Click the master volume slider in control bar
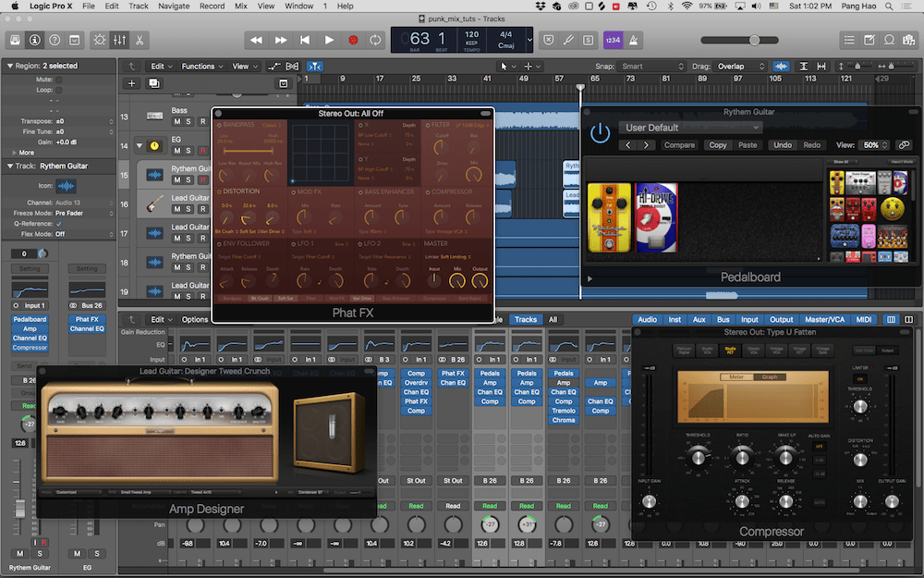Screen dimensions: 924x578 739,40
